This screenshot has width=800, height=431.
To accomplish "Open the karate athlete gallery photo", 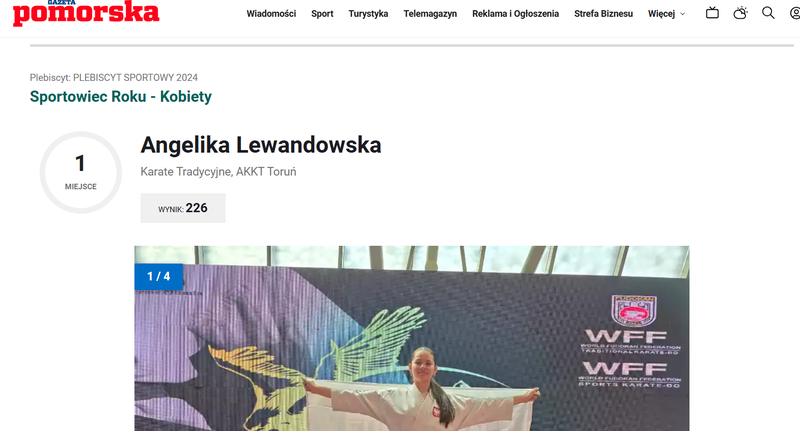I will point(411,338).
